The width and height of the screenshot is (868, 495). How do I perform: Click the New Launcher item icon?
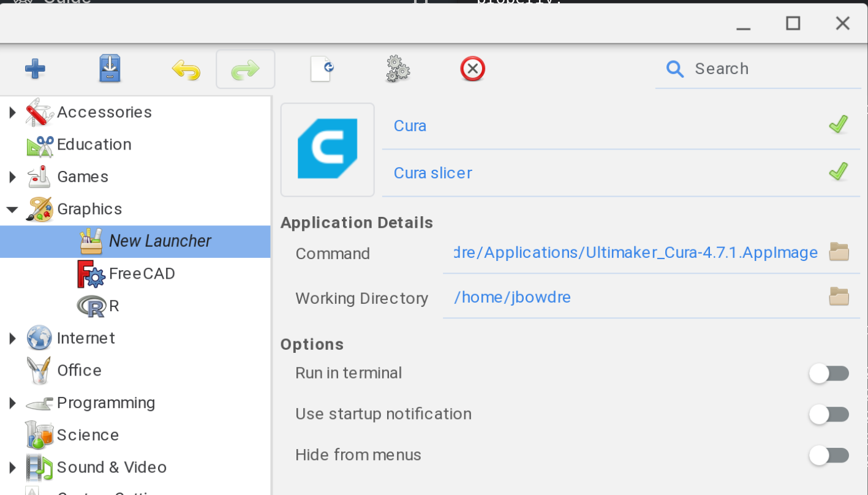(x=91, y=241)
